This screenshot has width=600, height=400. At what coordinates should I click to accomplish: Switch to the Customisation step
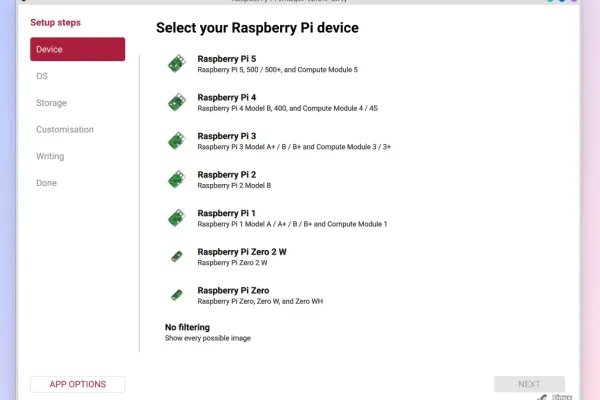(65, 129)
